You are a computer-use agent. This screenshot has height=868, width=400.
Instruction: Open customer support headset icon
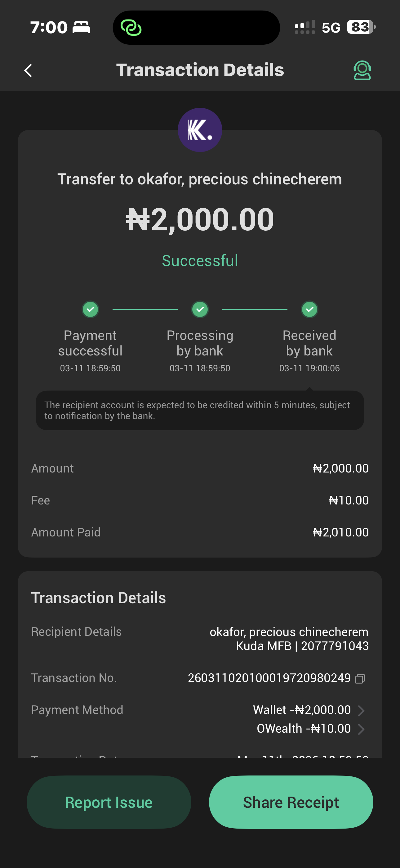[362, 70]
